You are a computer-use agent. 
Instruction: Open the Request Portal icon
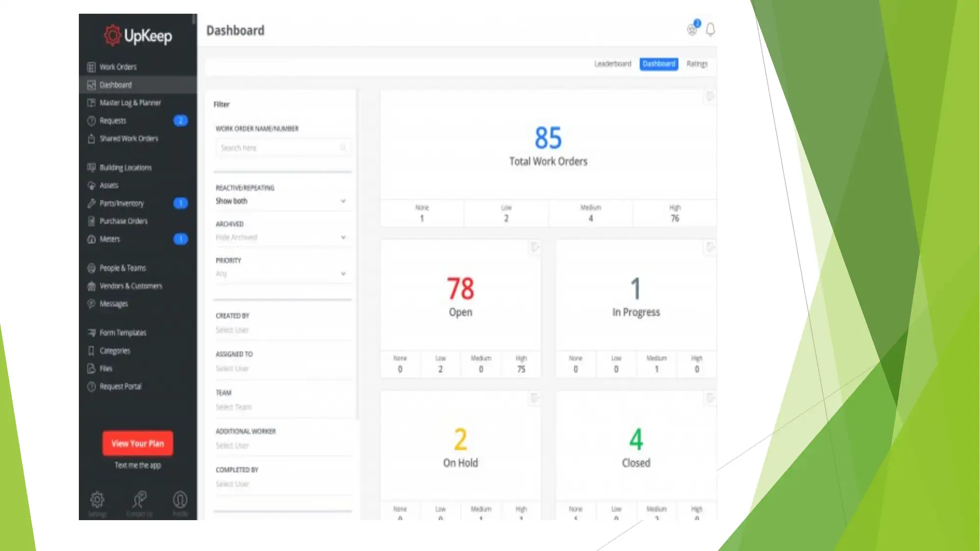(x=91, y=387)
